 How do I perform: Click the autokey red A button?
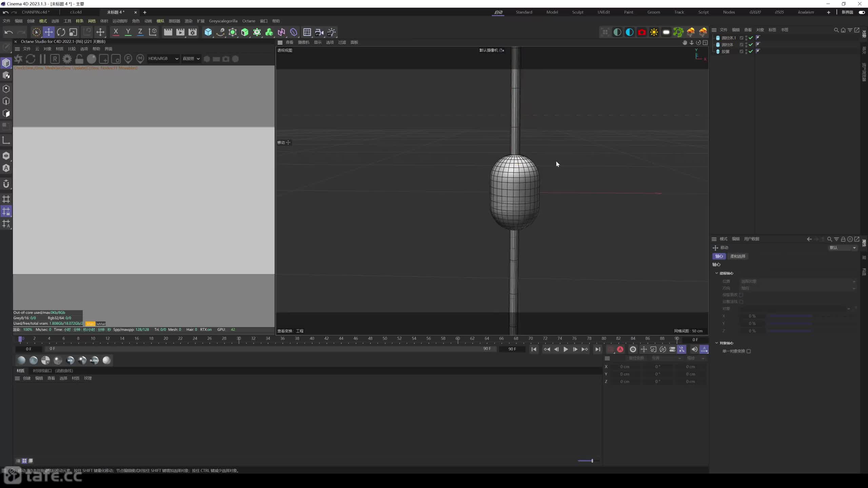[620, 349]
